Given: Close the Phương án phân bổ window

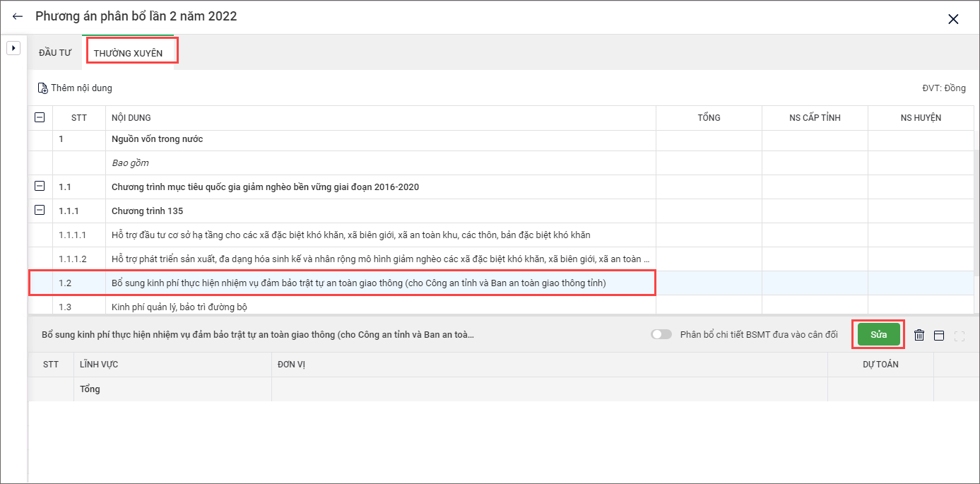Looking at the screenshot, I should click(953, 19).
